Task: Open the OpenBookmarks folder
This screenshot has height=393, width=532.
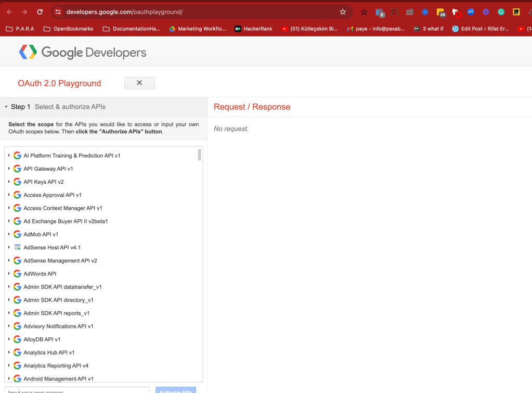Action: [x=68, y=29]
